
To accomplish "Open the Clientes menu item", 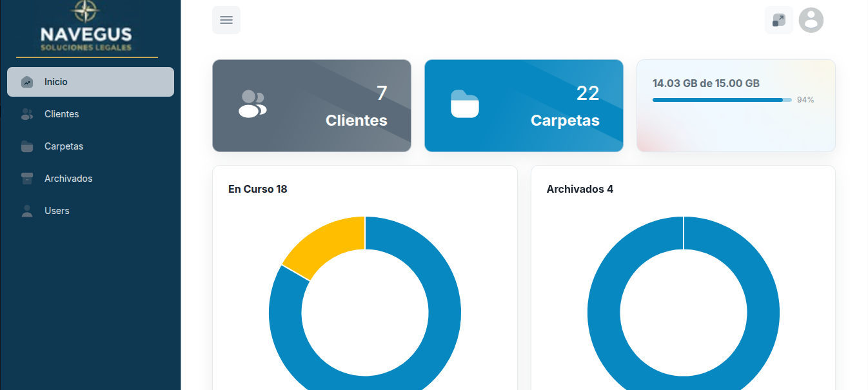I will (x=61, y=114).
